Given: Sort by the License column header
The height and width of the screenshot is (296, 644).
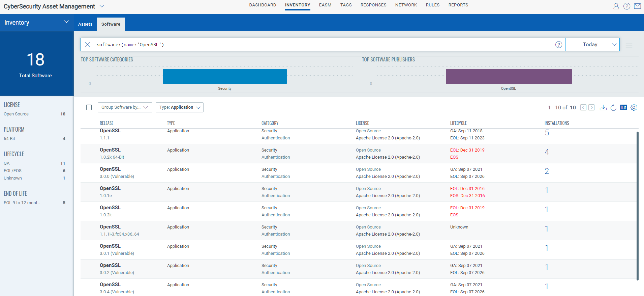Looking at the screenshot, I should [x=362, y=123].
